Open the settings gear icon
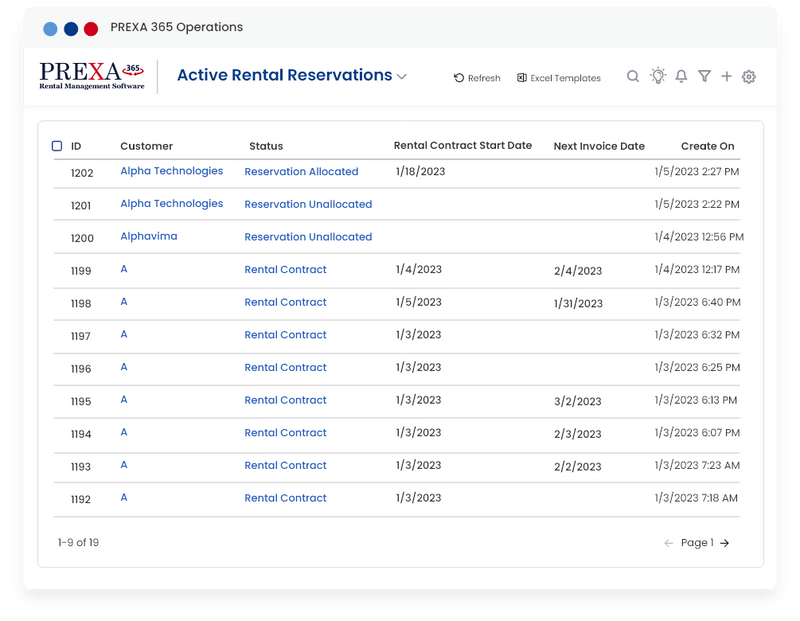This screenshot has width=800, height=621. coord(748,77)
